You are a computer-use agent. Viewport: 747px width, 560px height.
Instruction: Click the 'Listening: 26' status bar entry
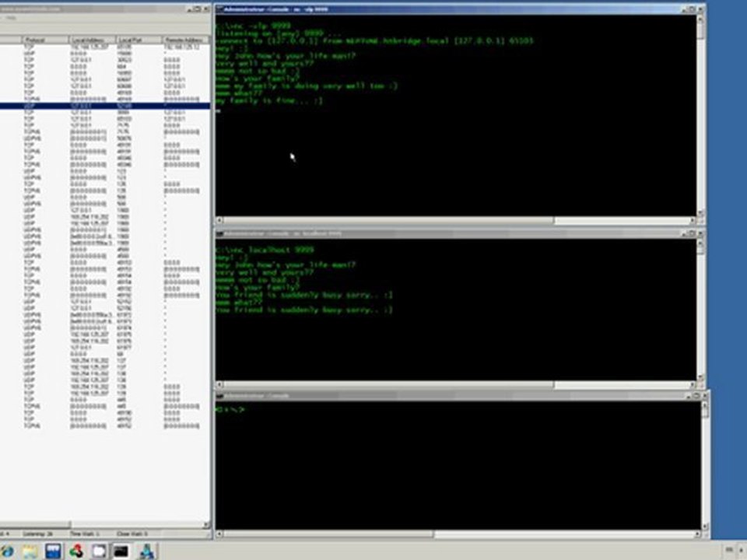tap(38, 534)
